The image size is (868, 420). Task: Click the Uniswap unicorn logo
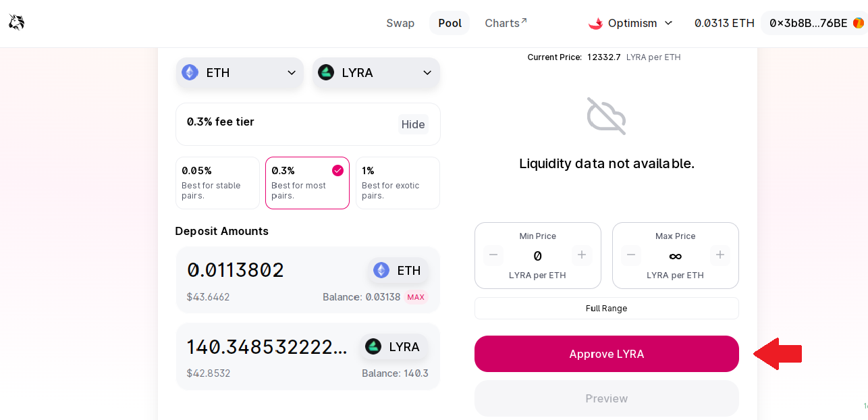coord(17,23)
